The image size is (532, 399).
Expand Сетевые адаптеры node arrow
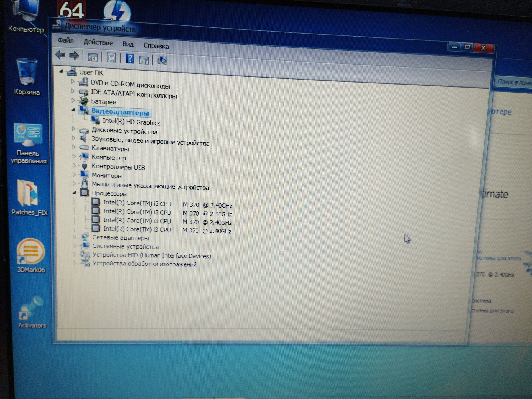[75, 237]
